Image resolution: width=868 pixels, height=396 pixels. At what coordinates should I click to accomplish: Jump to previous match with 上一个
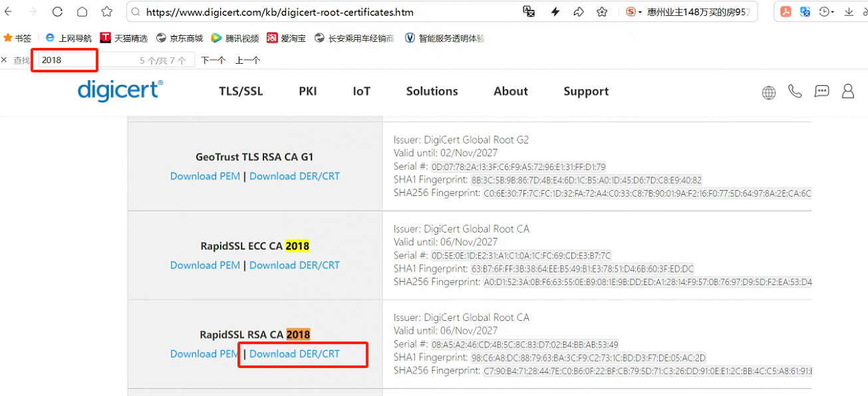pos(247,60)
